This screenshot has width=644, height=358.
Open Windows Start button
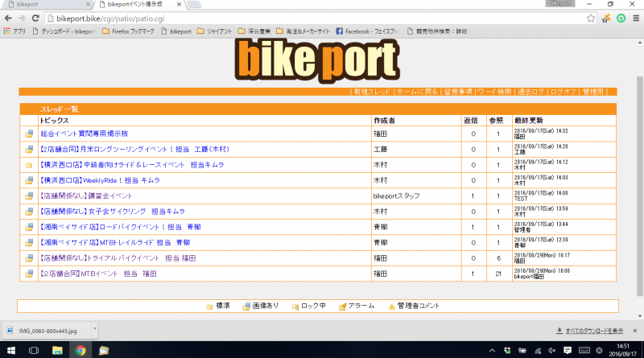tap(11, 350)
